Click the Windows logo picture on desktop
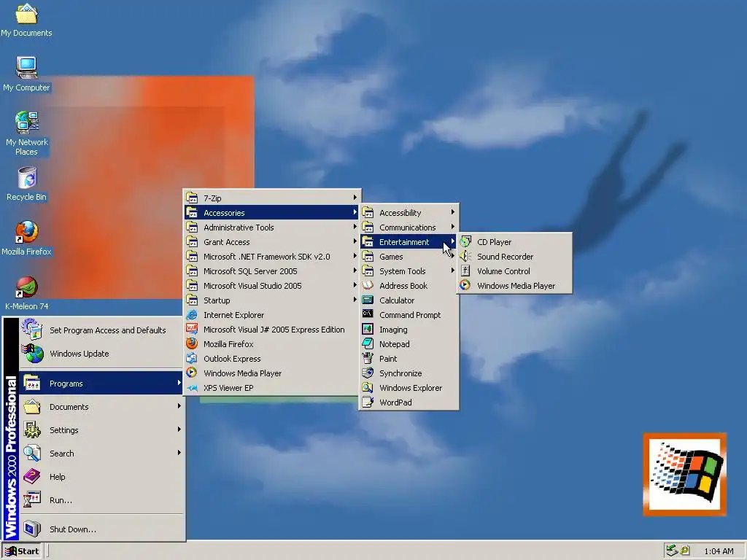The image size is (747, 560). [x=684, y=474]
